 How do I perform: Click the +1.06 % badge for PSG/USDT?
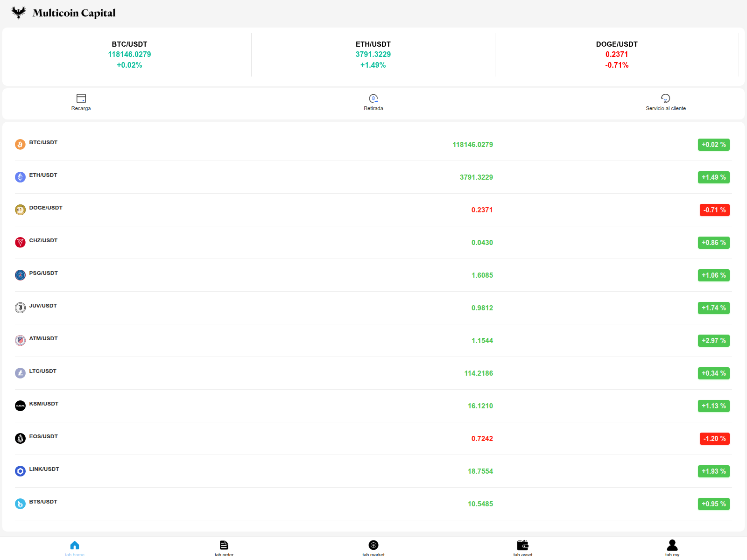714,275
